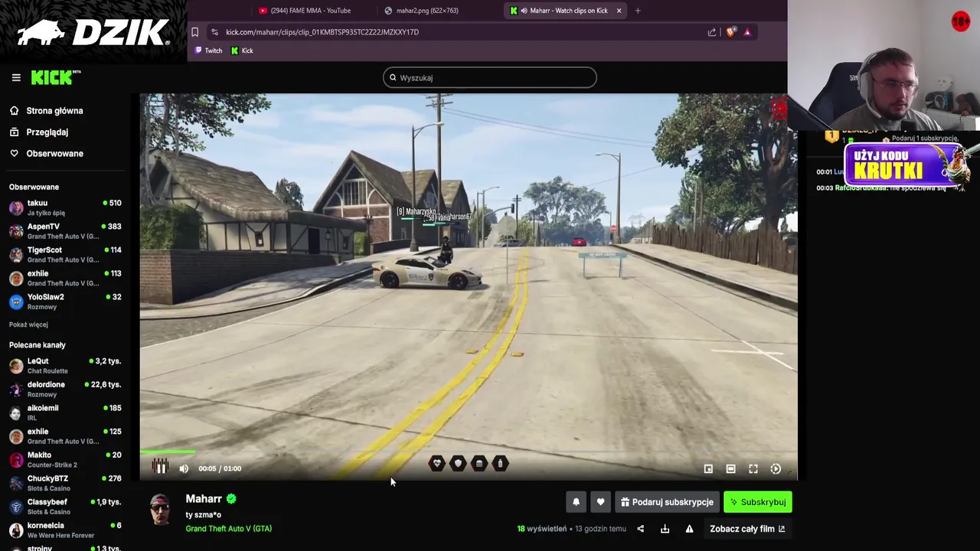Download the clip via download icon
The image size is (980, 551).
tap(665, 529)
